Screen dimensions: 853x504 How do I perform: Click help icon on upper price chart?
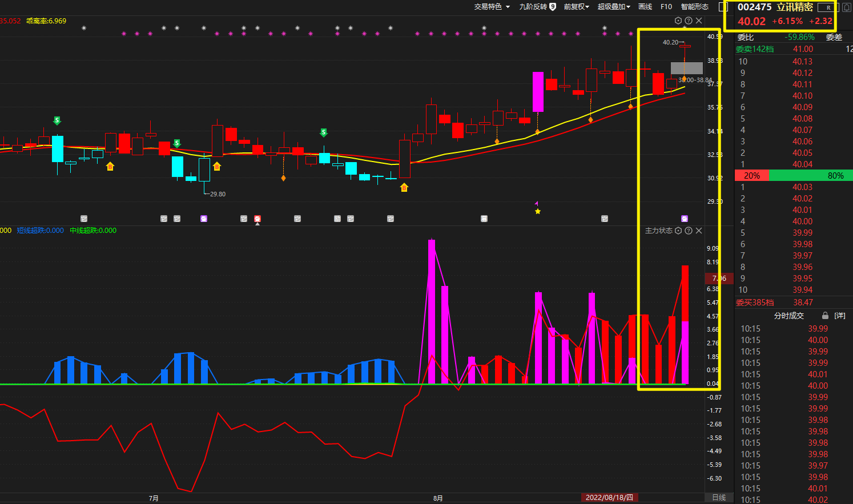689,21
